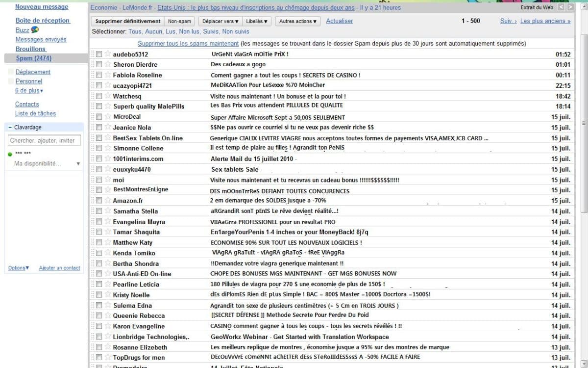
Task: Open Messages envoyés folder
Action: click(41, 39)
